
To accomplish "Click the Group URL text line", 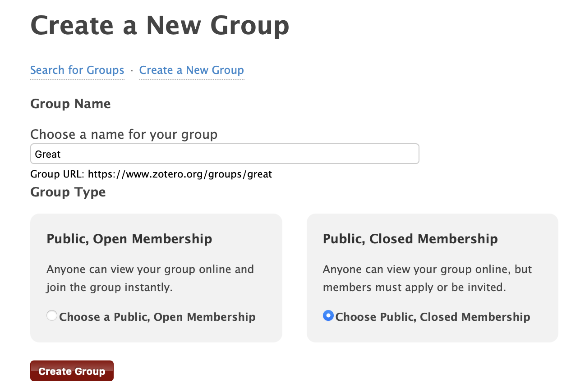I will (151, 174).
